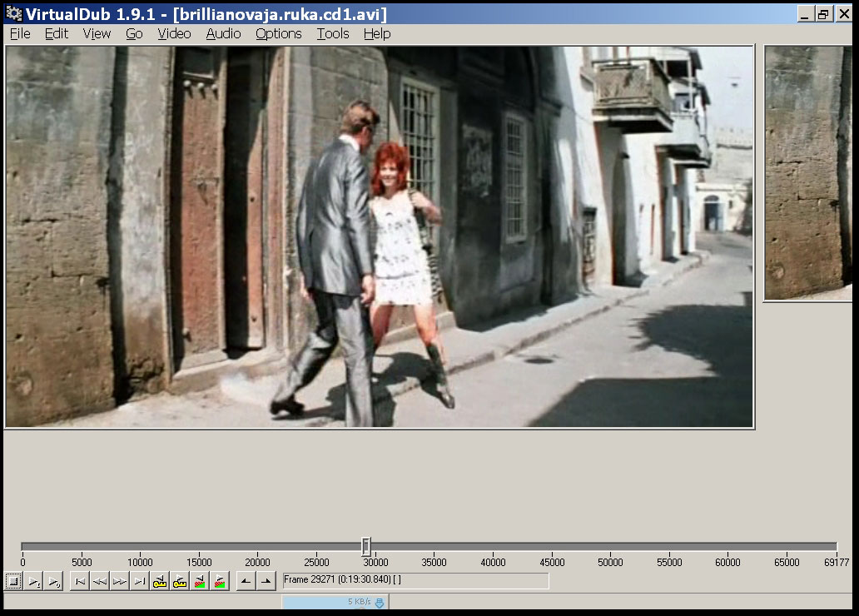The image size is (859, 616).
Task: Stop playback with the Stop button
Action: pos(13,581)
